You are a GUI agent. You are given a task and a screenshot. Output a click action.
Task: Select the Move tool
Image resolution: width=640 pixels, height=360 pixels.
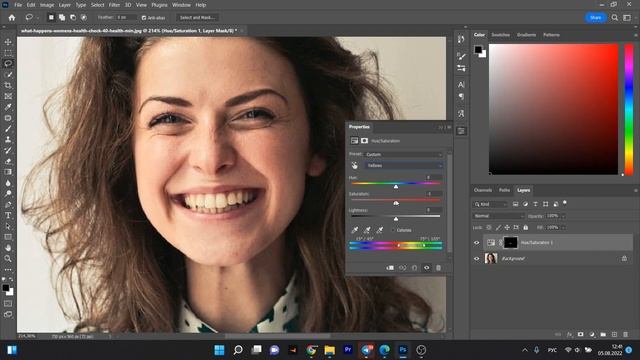pyautogui.click(x=8, y=42)
